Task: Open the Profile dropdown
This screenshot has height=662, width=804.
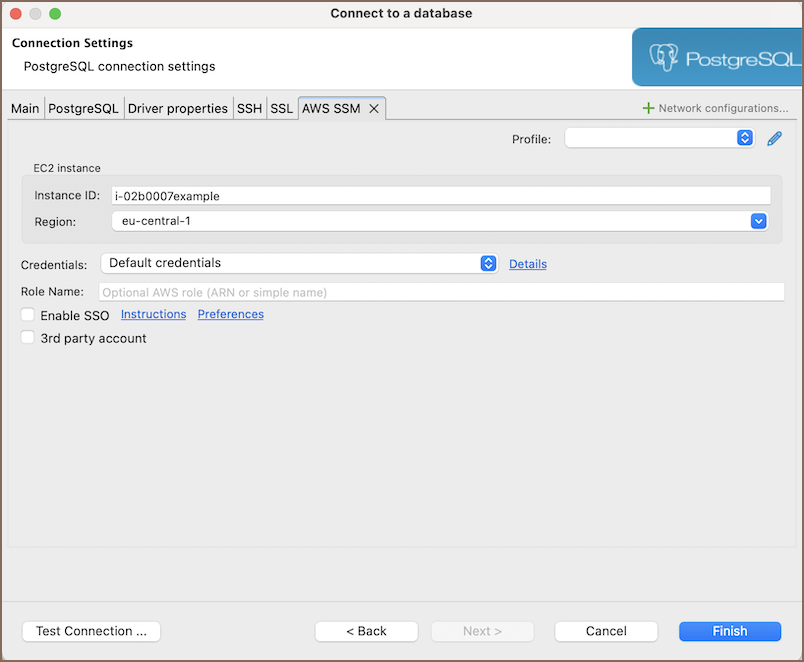Action: (659, 139)
